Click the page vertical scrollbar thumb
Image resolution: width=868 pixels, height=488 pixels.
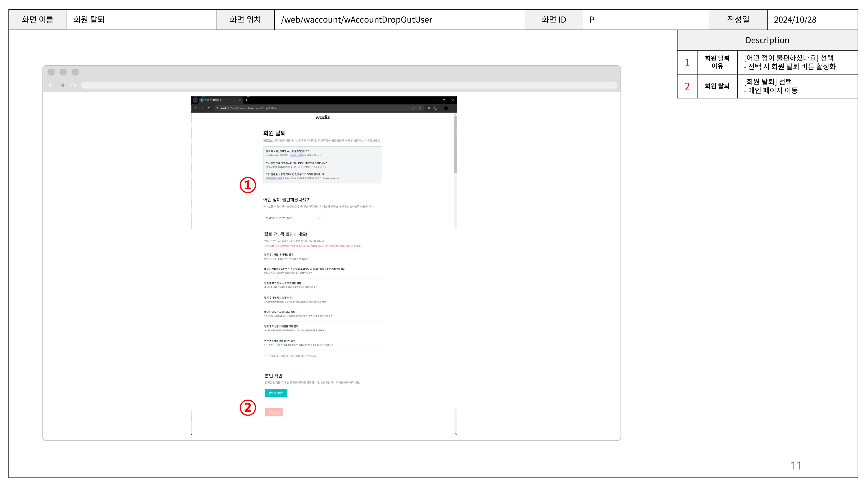455,145
